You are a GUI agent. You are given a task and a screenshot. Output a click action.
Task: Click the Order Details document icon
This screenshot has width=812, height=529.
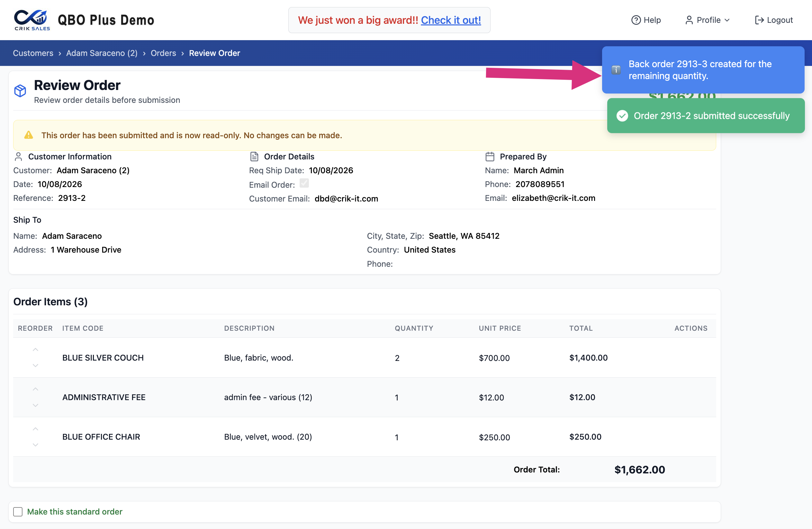254,157
